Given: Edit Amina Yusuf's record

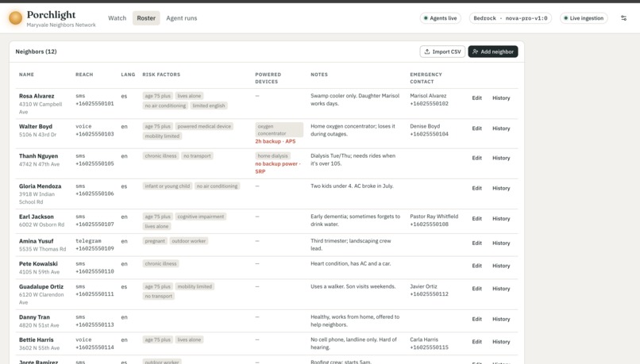Looking at the screenshot, I should click(476, 243).
